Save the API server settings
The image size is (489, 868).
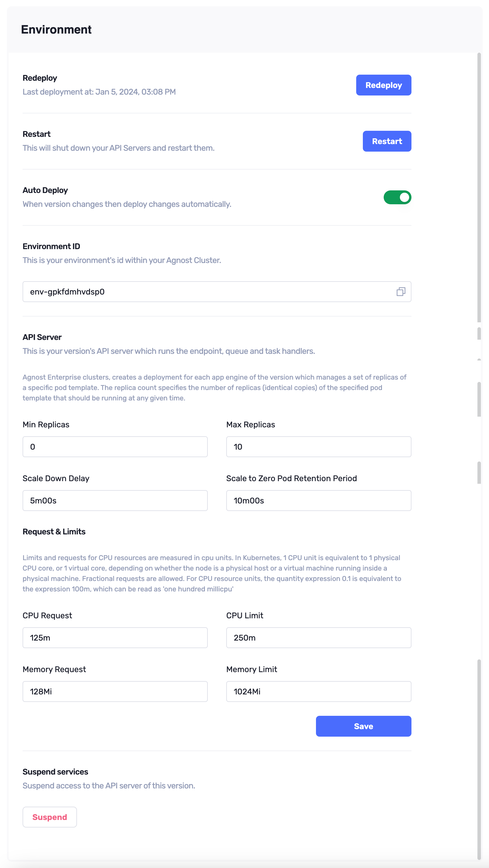[363, 726]
